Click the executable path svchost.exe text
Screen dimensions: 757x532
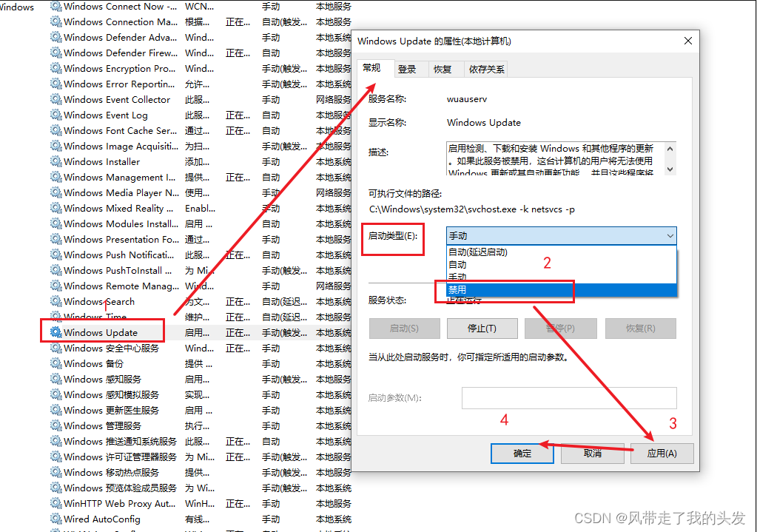[471, 209]
